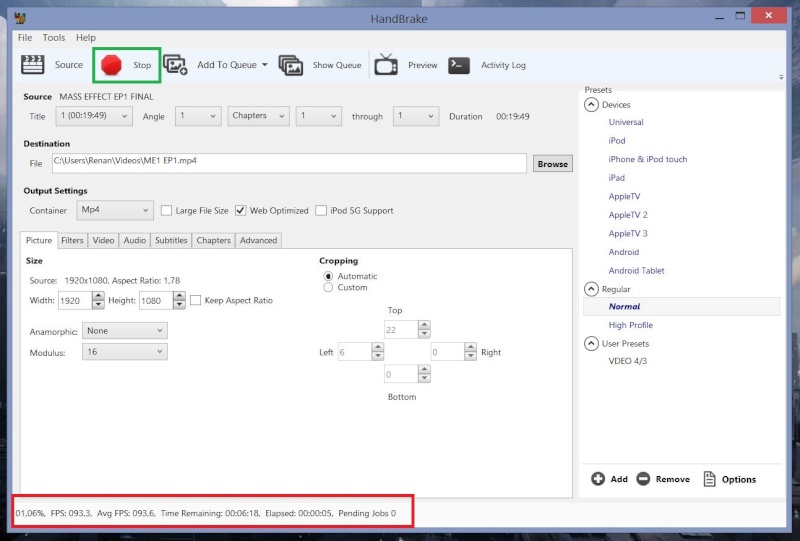The image size is (800, 541).
Task: Open the end chapter dropdown after through
Action: pos(415,116)
